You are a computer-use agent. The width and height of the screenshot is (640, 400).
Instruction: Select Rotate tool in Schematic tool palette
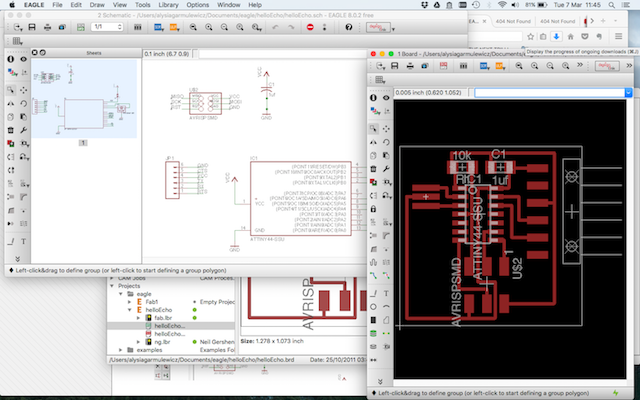coord(24,104)
